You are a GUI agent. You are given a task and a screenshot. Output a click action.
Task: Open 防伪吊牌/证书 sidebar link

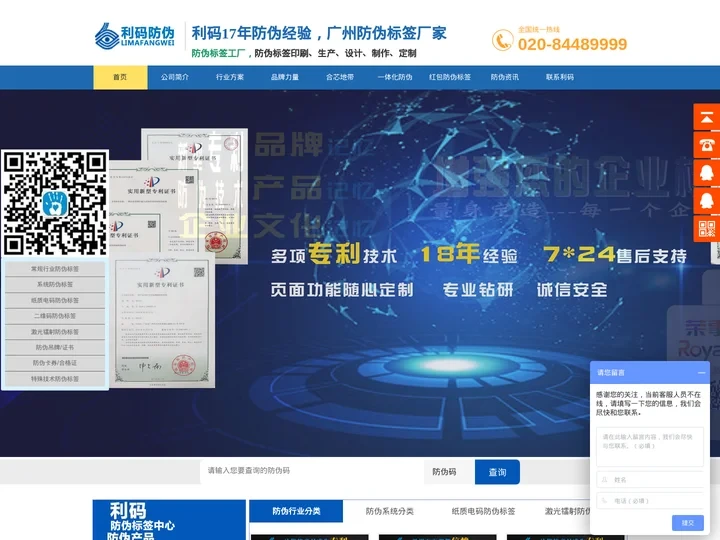coord(55,347)
